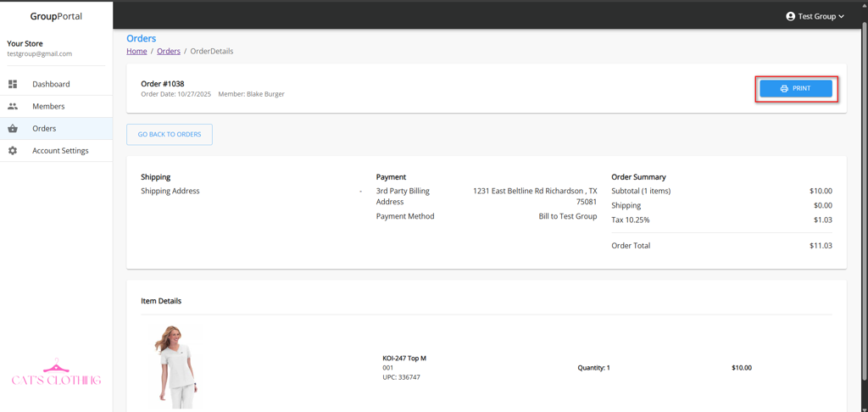
Task: Click the GroupPortal logo text
Action: 56,16
